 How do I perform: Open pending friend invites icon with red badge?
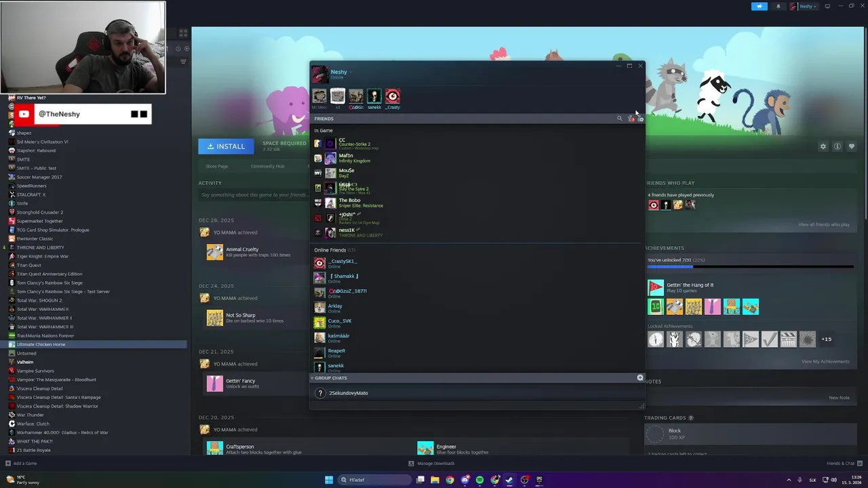631,119
